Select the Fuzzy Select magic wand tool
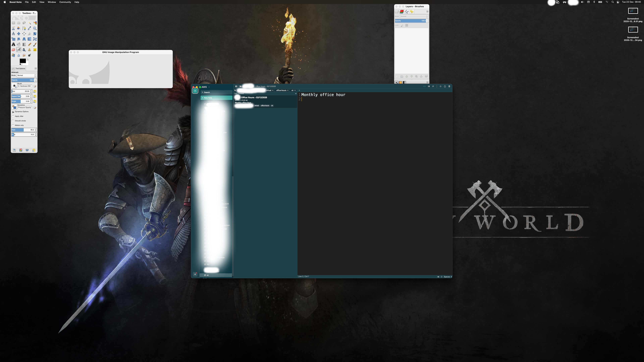Viewport: 644px width, 362px height. 30,23
